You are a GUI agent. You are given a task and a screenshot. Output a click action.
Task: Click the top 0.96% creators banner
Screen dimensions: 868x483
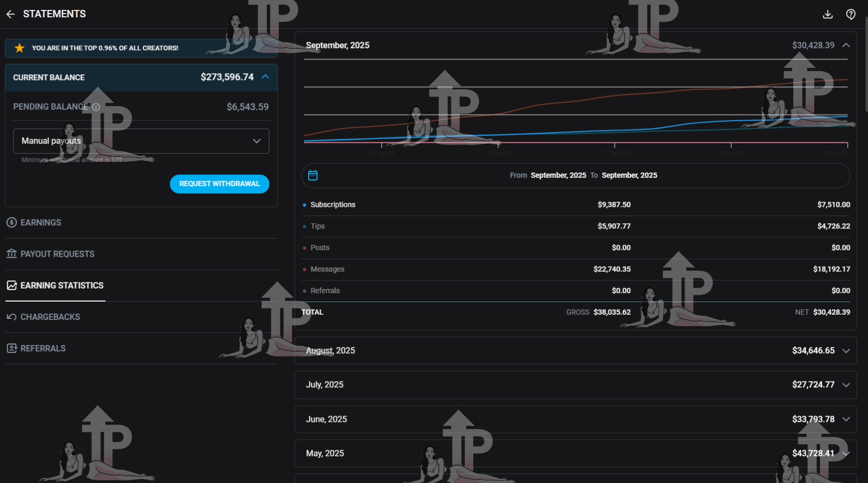[141, 48]
